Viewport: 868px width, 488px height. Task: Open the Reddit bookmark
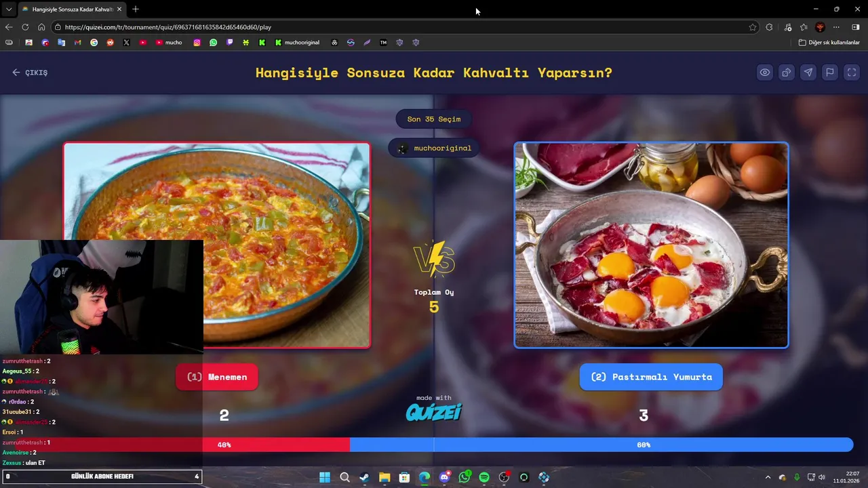pyautogui.click(x=110, y=42)
